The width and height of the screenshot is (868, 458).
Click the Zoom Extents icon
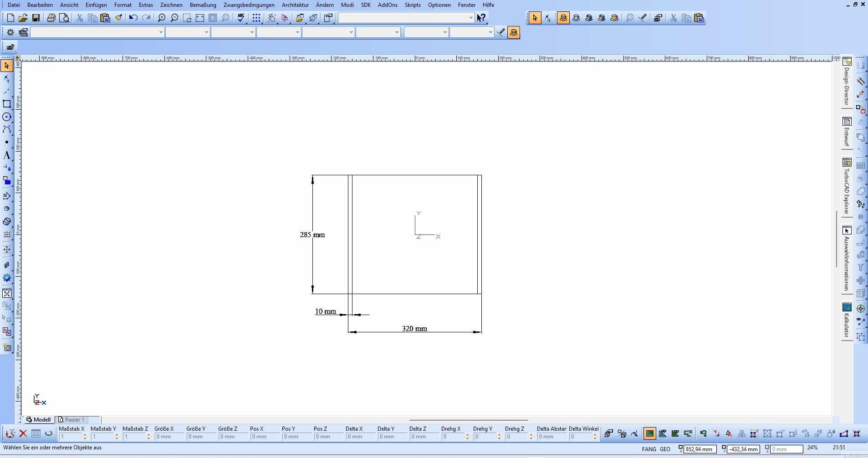(x=200, y=18)
